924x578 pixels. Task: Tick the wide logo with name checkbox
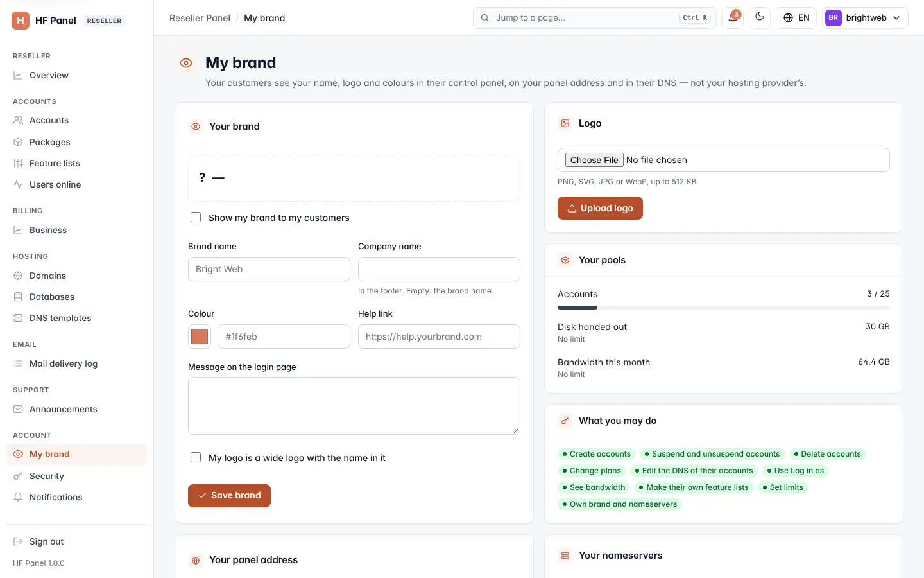(196, 458)
